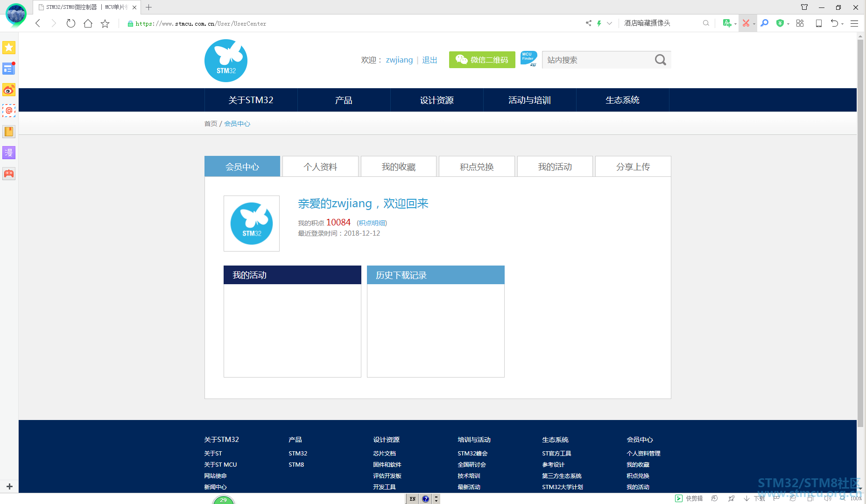The width and height of the screenshot is (866, 504).
Task: Bookmark this page with the star icon
Action: tap(105, 23)
